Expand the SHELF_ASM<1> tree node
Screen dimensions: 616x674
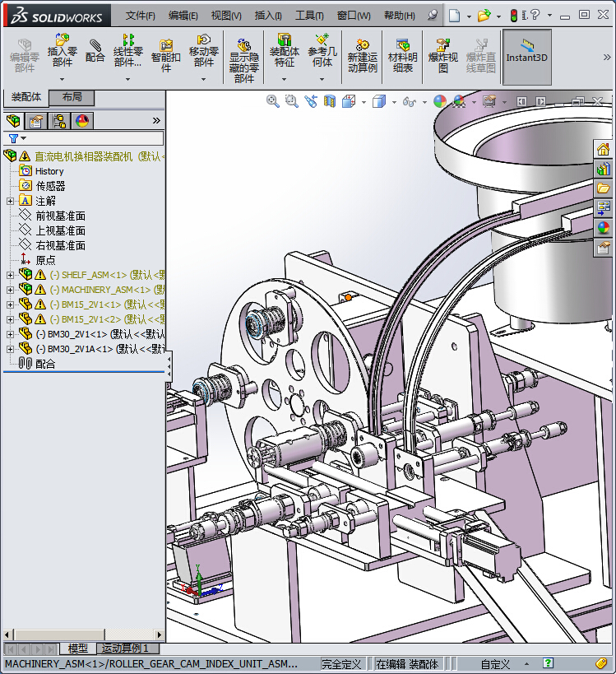[10, 275]
